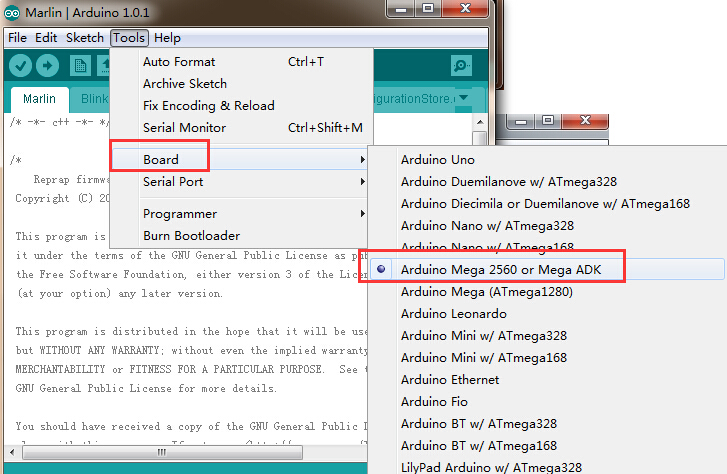Click the vertical scrollbar up arrow
Image resolution: width=727 pixels, height=474 pixels.
pos(480,122)
